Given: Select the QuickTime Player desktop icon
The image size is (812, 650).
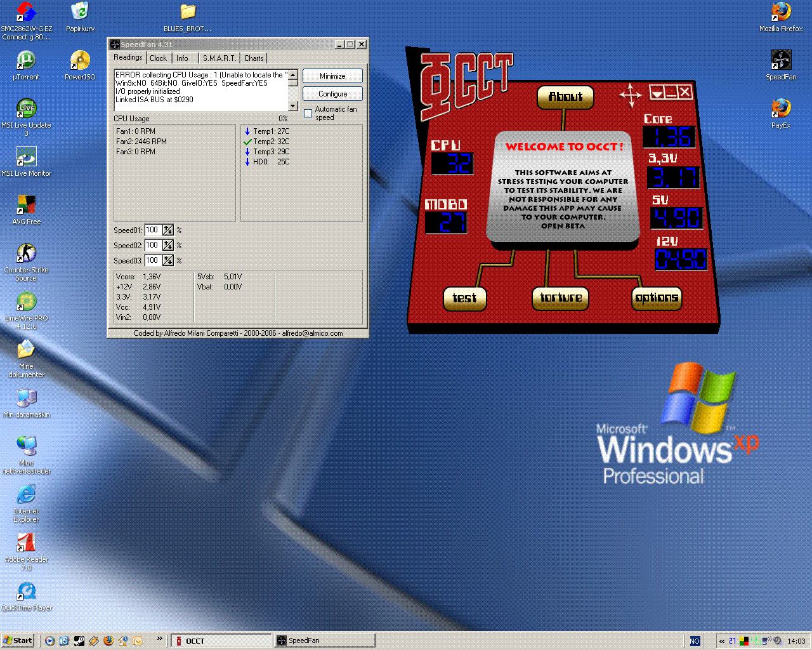Looking at the screenshot, I should (x=26, y=596).
